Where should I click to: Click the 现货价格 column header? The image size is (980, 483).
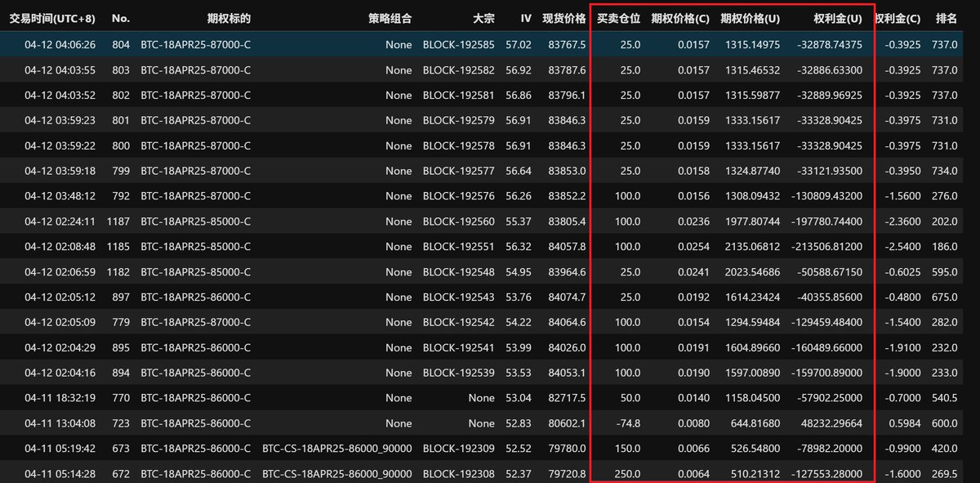[x=563, y=18]
